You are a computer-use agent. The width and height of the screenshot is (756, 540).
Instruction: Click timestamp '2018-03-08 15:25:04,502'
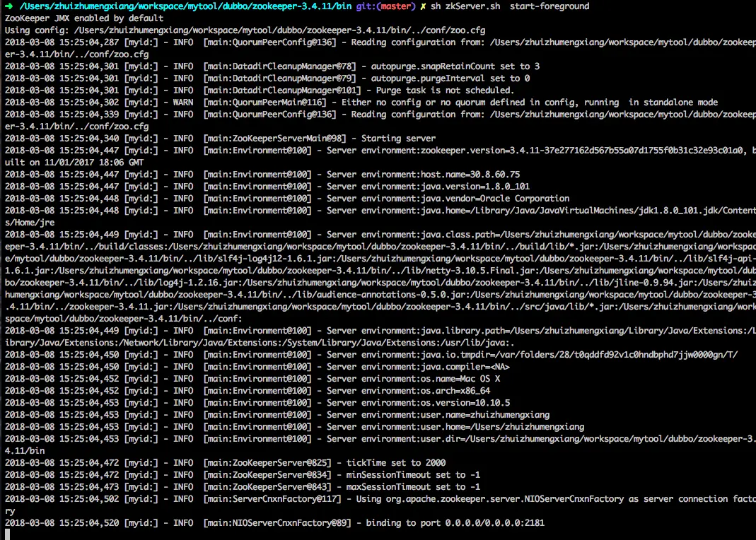pyautogui.click(x=62, y=499)
